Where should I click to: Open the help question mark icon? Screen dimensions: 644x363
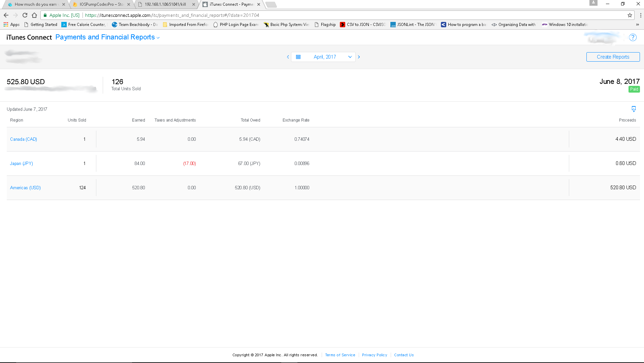pos(633,37)
